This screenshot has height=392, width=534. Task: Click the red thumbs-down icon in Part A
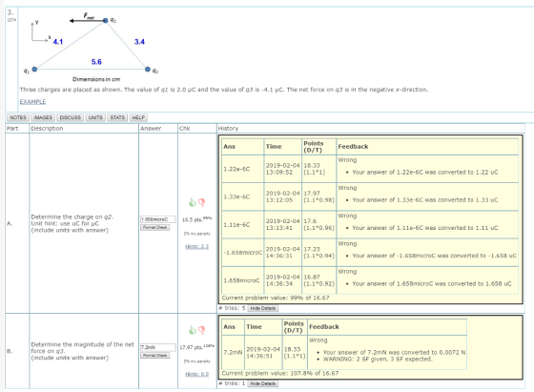[x=201, y=202]
